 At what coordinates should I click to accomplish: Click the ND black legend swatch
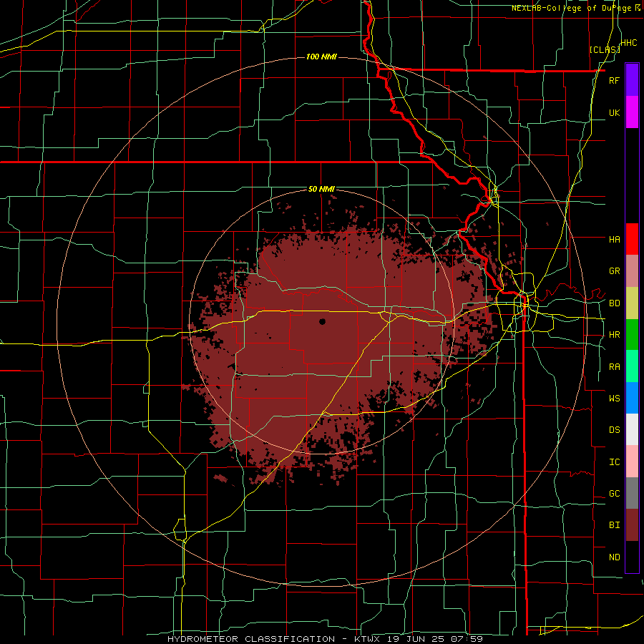click(632, 557)
